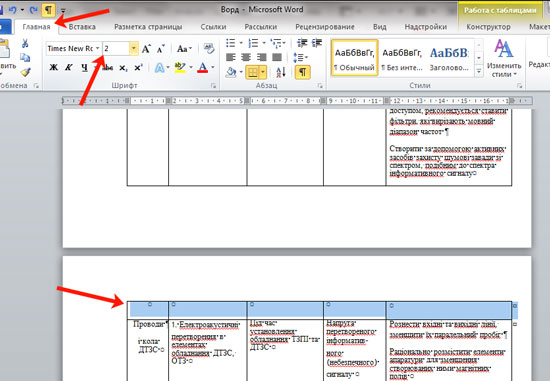Click the shading paint bucket icon
The image size is (550, 381).
point(231,72)
